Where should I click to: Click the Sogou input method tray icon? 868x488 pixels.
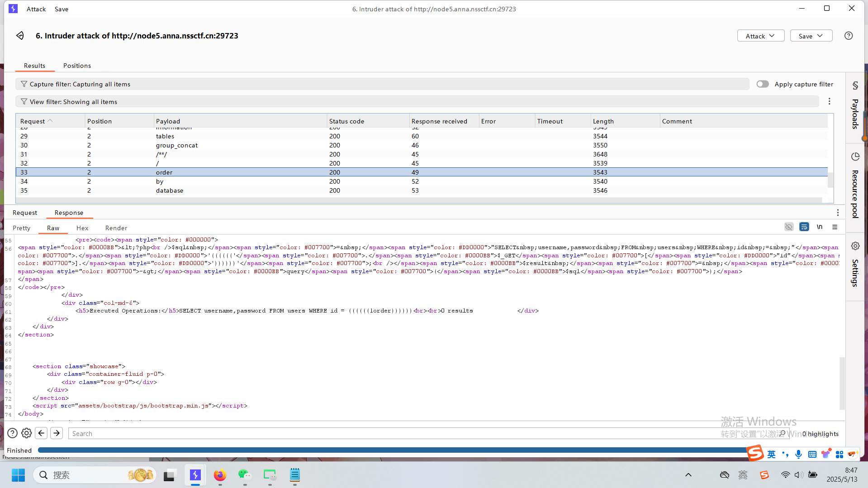click(764, 475)
